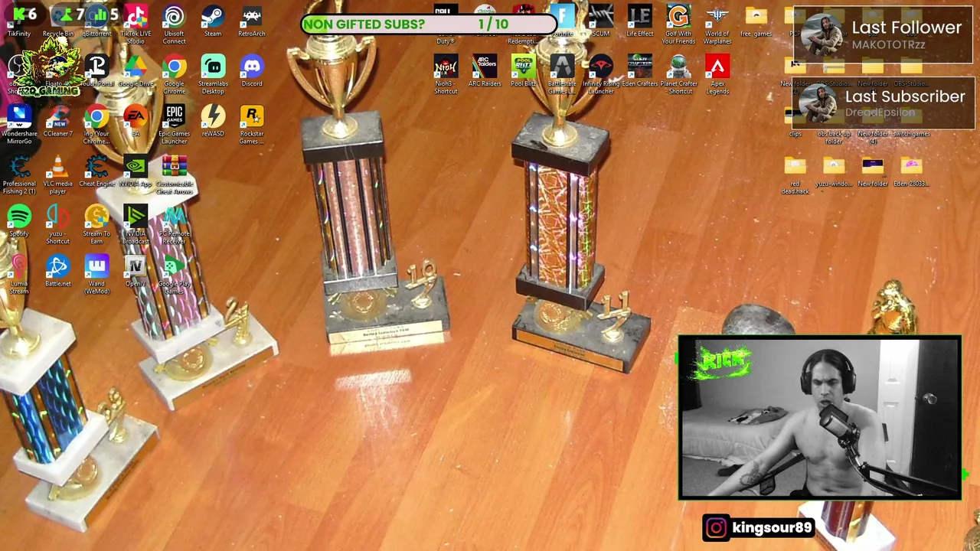The width and height of the screenshot is (980, 551).
Task: Open the obs back up folder
Action: tap(834, 124)
